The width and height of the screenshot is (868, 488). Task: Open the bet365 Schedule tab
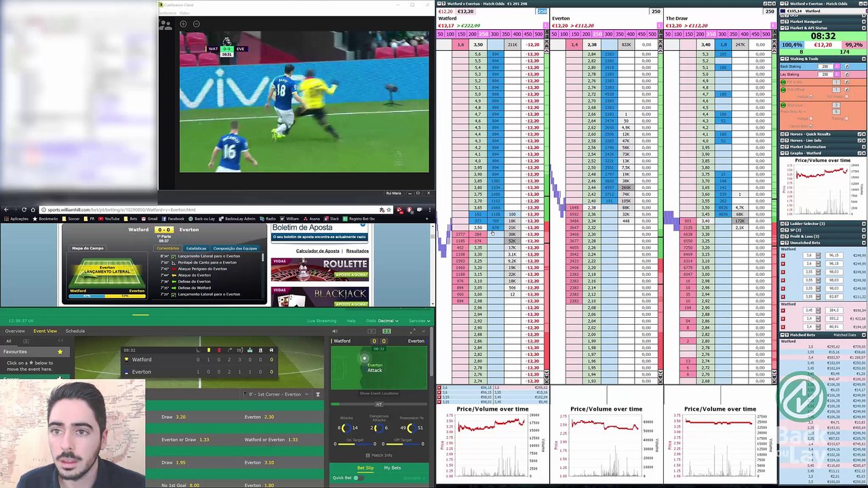[x=75, y=331]
